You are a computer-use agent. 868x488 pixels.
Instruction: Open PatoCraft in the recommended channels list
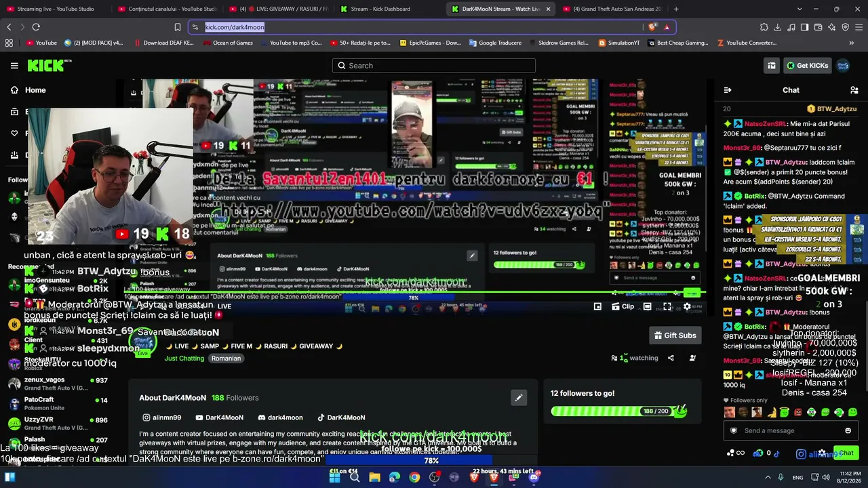click(58, 403)
